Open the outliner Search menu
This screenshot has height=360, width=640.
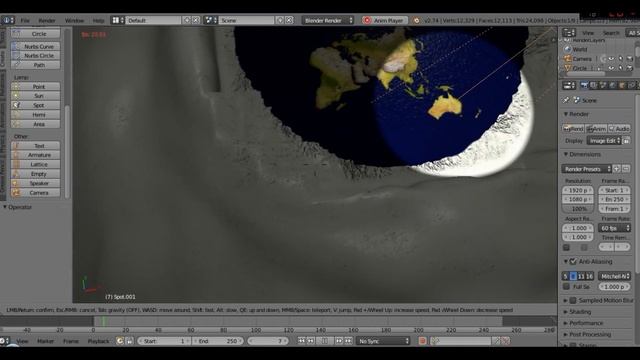tap(611, 33)
